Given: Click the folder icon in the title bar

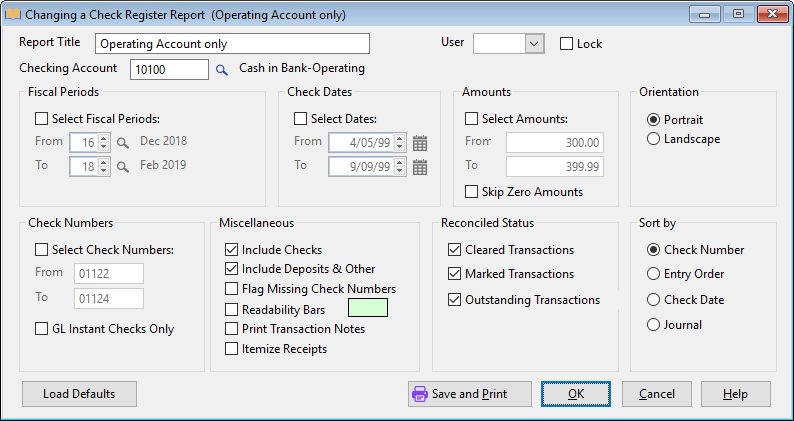Looking at the screenshot, I should pyautogui.click(x=13, y=15).
